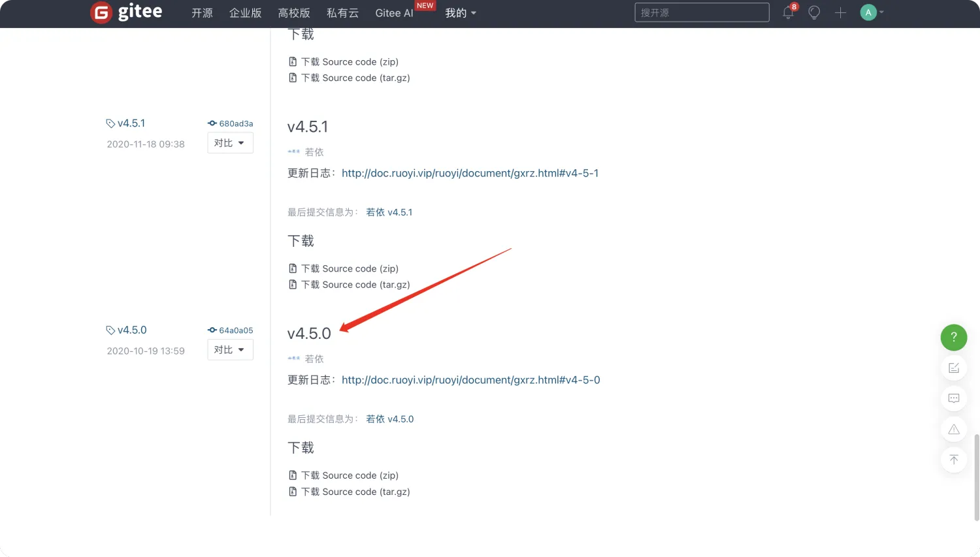Image resolution: width=980 pixels, height=557 pixels.
Task: Click the chat message floating icon
Action: [954, 398]
